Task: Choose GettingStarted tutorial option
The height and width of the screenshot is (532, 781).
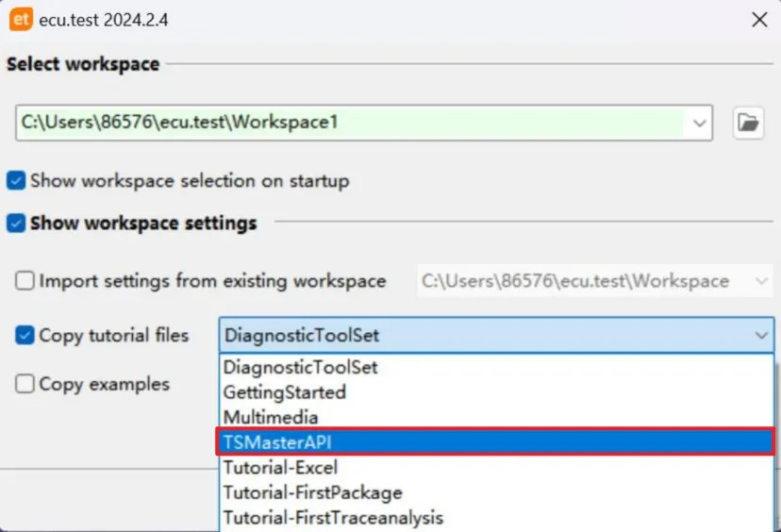Action: (284, 391)
